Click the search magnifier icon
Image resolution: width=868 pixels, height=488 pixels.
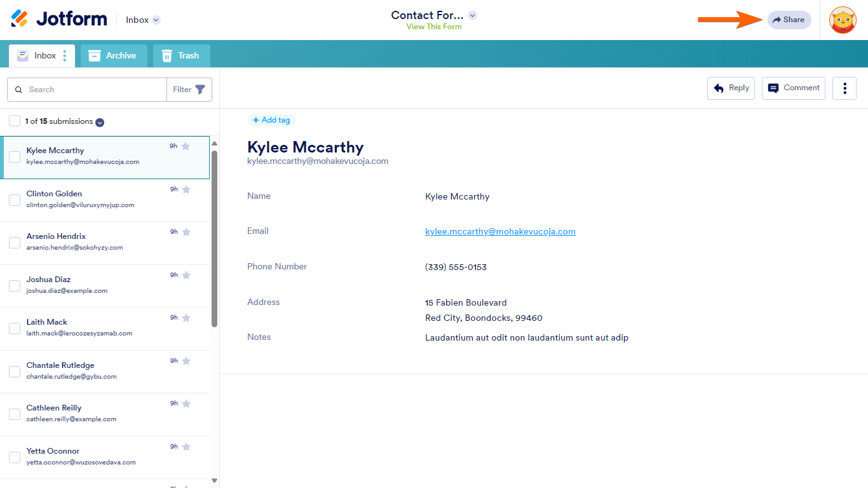(x=18, y=89)
